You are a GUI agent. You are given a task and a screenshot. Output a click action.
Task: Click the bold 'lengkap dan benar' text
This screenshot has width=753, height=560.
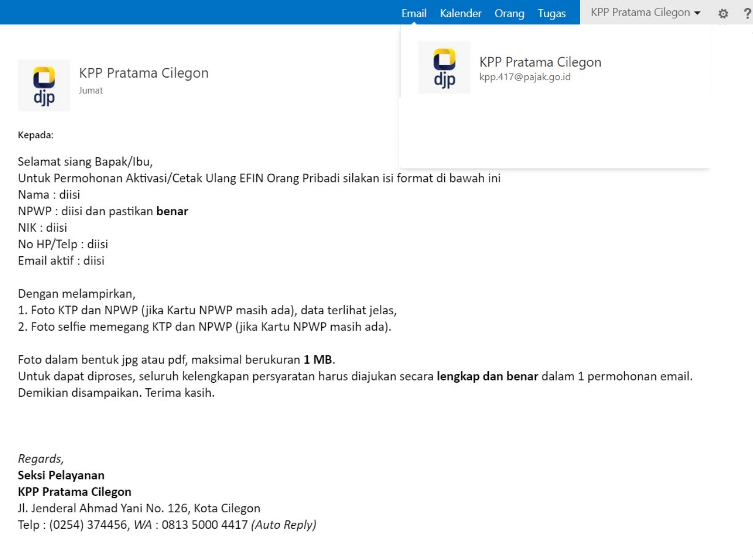pos(487,376)
